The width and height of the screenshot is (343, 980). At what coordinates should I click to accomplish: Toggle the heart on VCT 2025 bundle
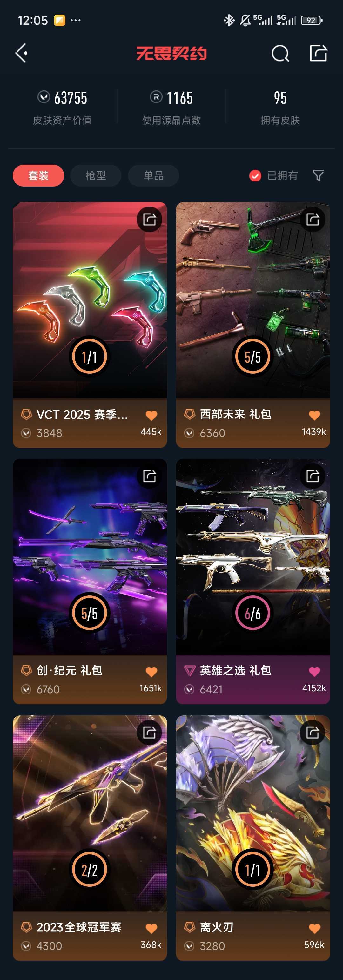click(x=151, y=415)
